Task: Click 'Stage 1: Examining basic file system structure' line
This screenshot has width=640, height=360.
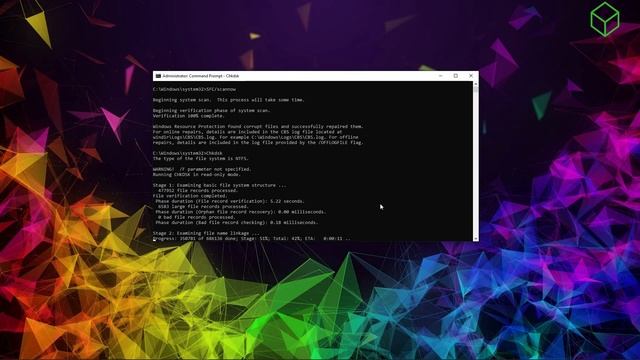Action: (x=220, y=185)
